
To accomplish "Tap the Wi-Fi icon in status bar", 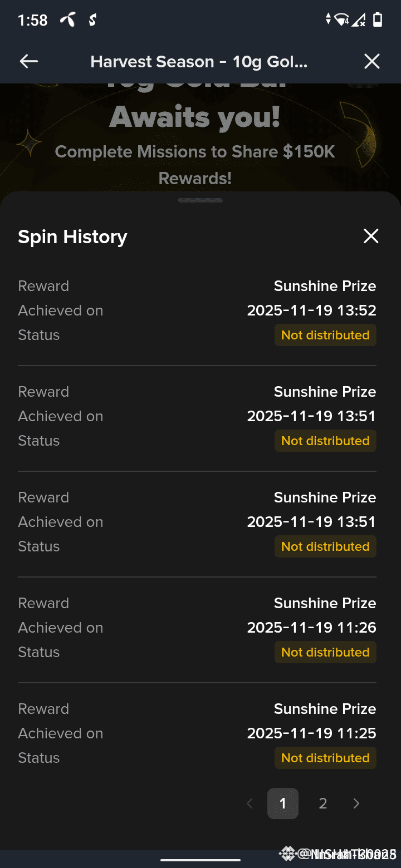I will 341,20.
